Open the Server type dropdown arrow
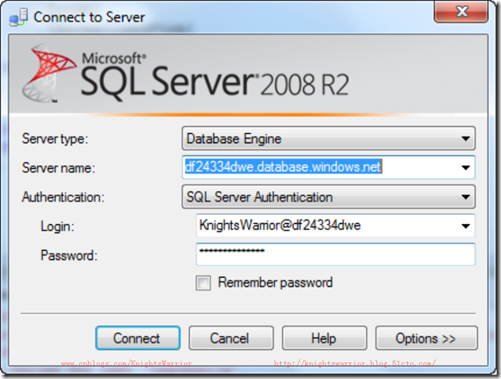Image resolution: width=501 pixels, height=379 pixels. [x=466, y=138]
